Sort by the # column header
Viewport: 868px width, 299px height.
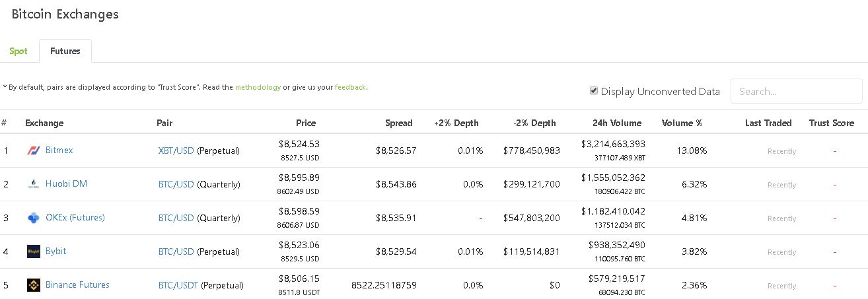[4, 123]
